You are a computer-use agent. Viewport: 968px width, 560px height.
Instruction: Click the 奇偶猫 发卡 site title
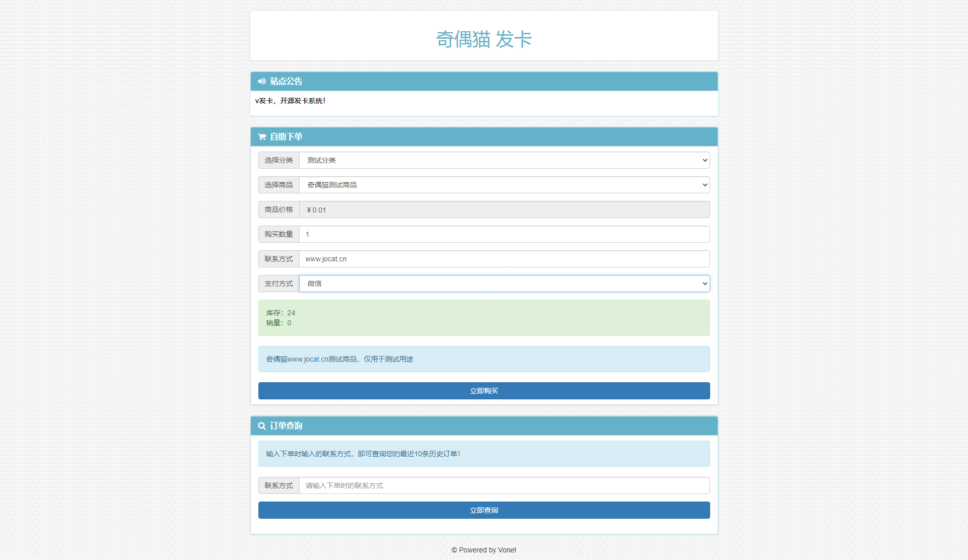484,39
